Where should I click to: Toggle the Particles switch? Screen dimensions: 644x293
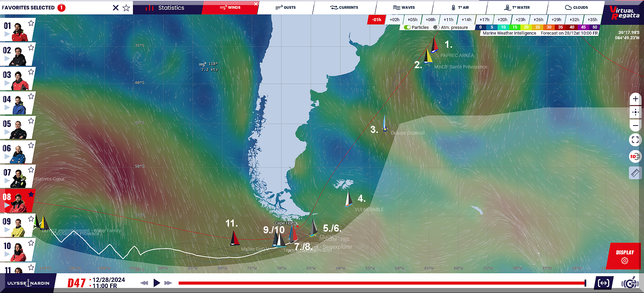(407, 28)
